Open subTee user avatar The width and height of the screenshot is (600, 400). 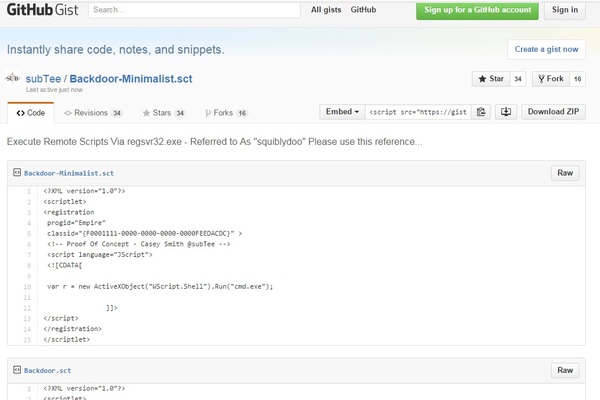(x=13, y=78)
